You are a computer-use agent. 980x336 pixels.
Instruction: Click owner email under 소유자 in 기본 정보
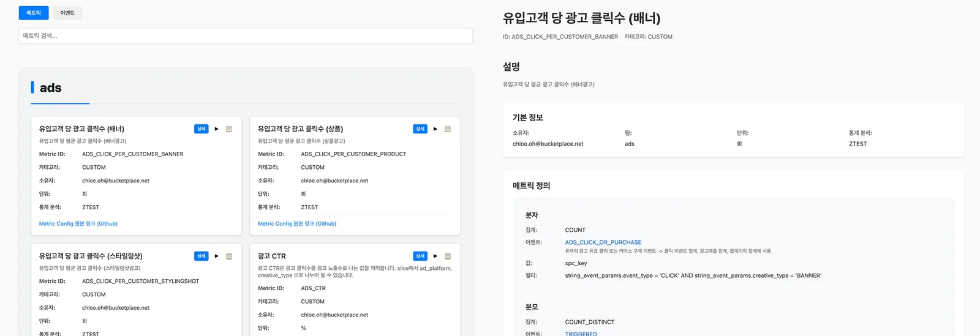(x=548, y=144)
